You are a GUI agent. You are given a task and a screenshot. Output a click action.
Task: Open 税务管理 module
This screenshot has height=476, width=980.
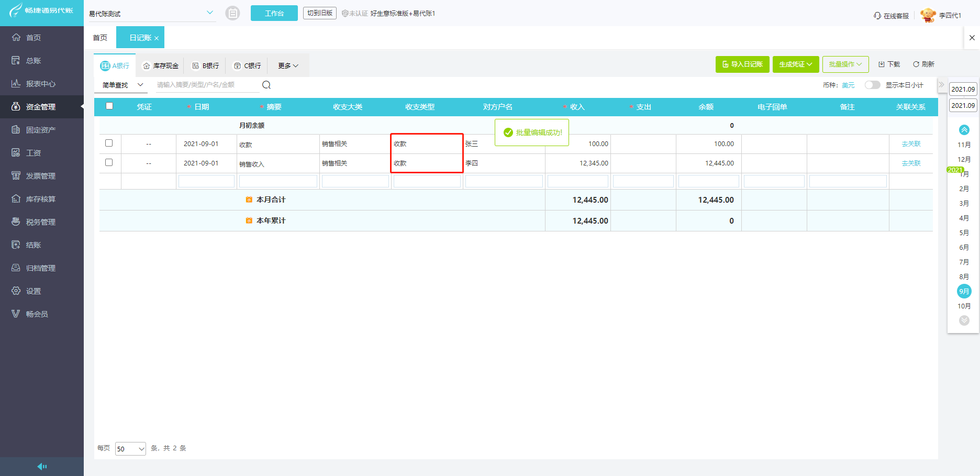pos(42,222)
